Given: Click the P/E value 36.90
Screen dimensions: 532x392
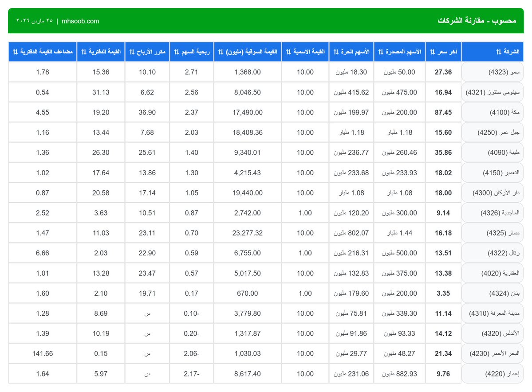Looking at the screenshot, I should pos(147,112).
